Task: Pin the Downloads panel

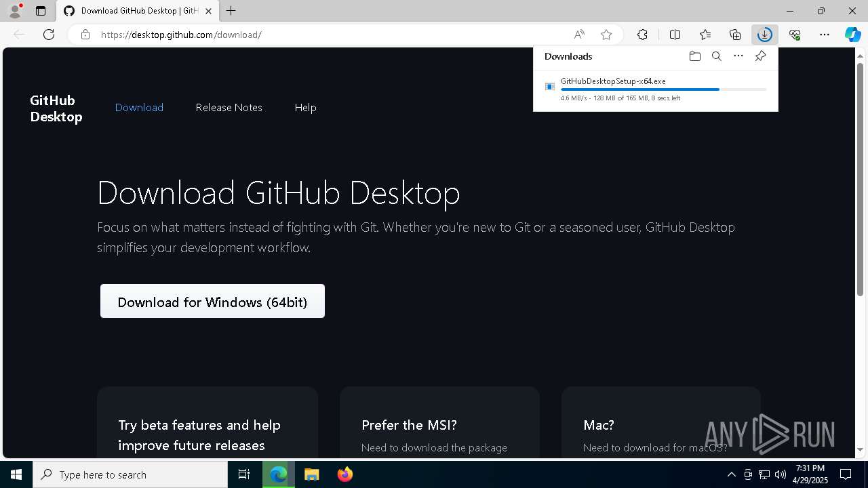Action: [760, 56]
